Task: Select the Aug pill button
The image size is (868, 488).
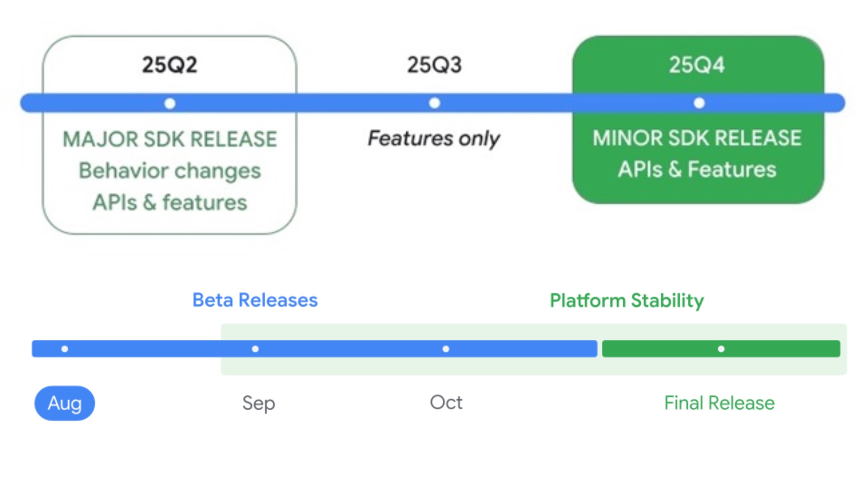Action: click(65, 403)
